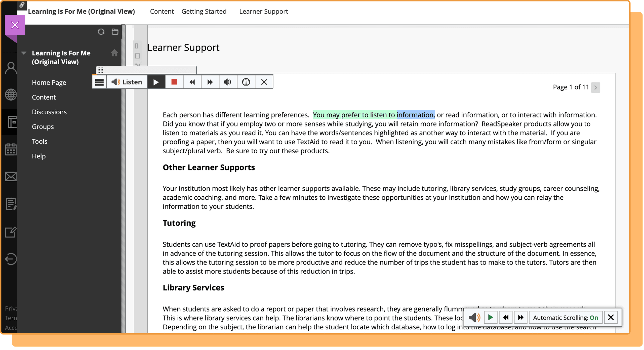This screenshot has width=644, height=350.
Task: Open Content in course menu
Action: point(44,97)
